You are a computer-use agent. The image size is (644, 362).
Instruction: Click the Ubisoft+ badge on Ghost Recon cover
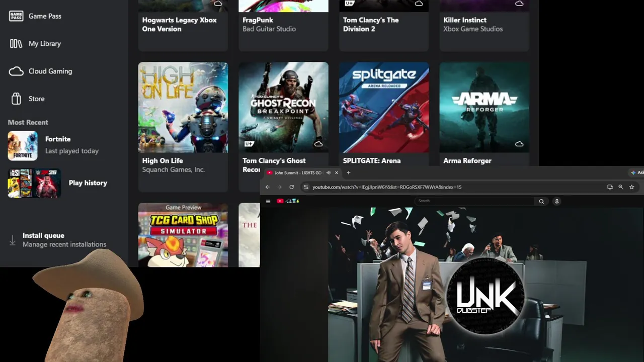point(249,144)
